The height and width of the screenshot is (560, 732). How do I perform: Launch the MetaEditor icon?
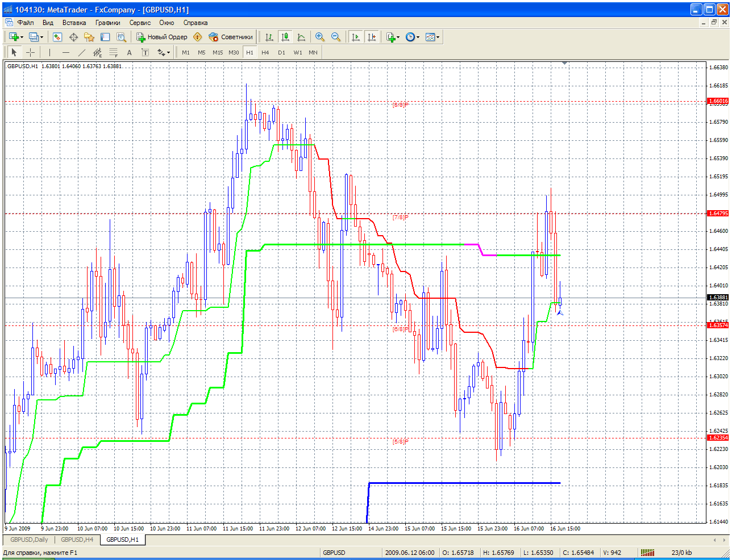(x=197, y=37)
